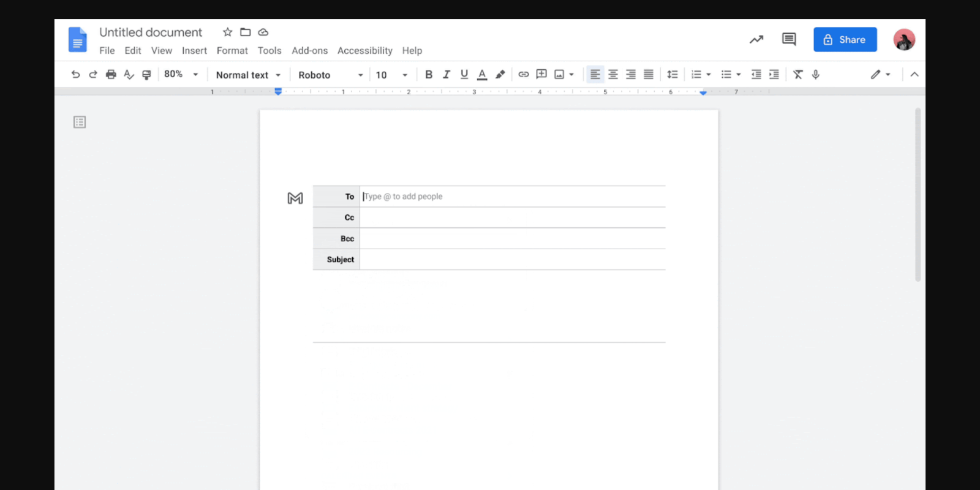Insert a link using the chain icon
Viewport: 980px width, 490px height.
click(524, 75)
